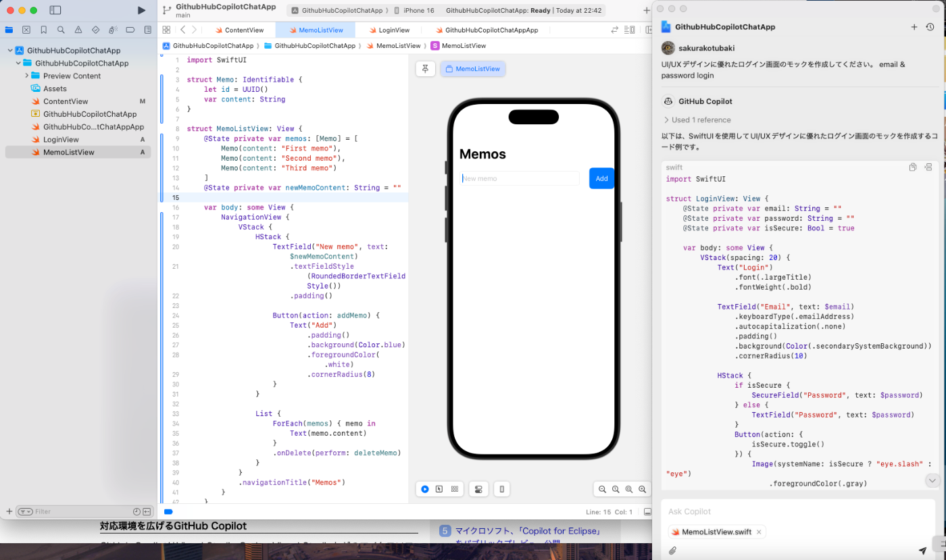Open the Bookmark navigator
946x560 pixels.
[44, 30]
